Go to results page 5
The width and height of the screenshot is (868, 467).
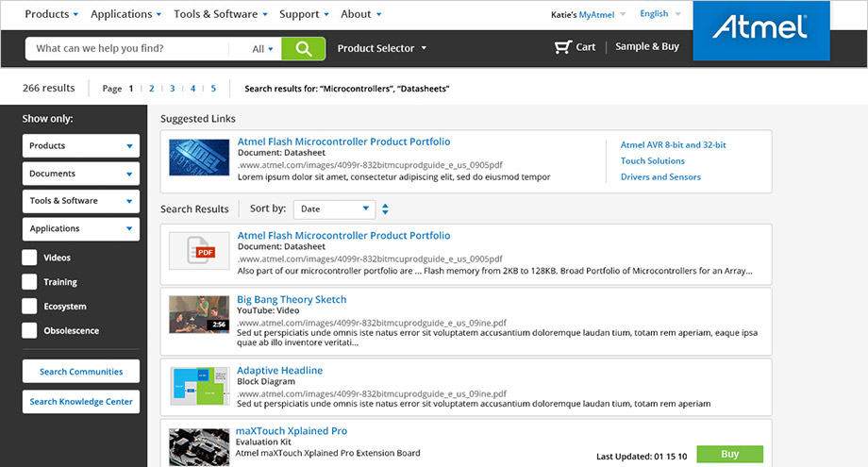pos(213,89)
